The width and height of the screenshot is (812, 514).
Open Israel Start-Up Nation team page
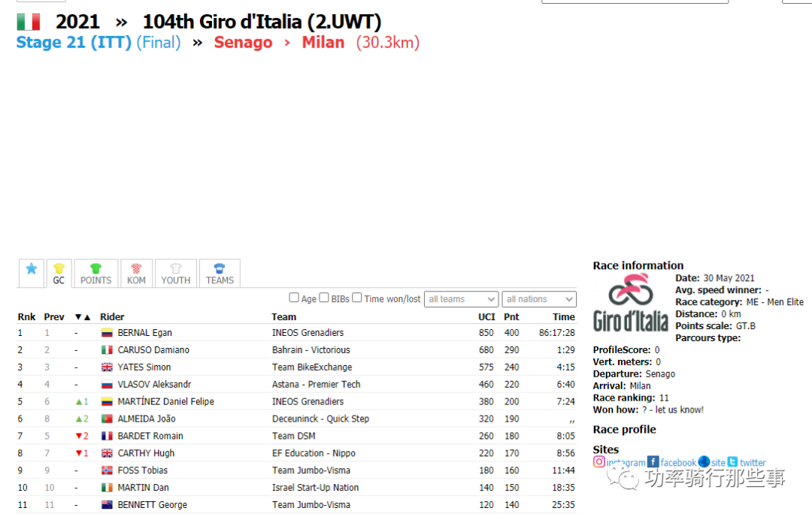click(x=315, y=488)
